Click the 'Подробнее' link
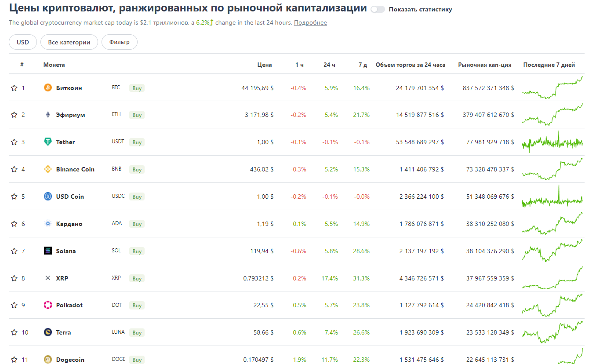The image size is (607, 364). tap(310, 22)
